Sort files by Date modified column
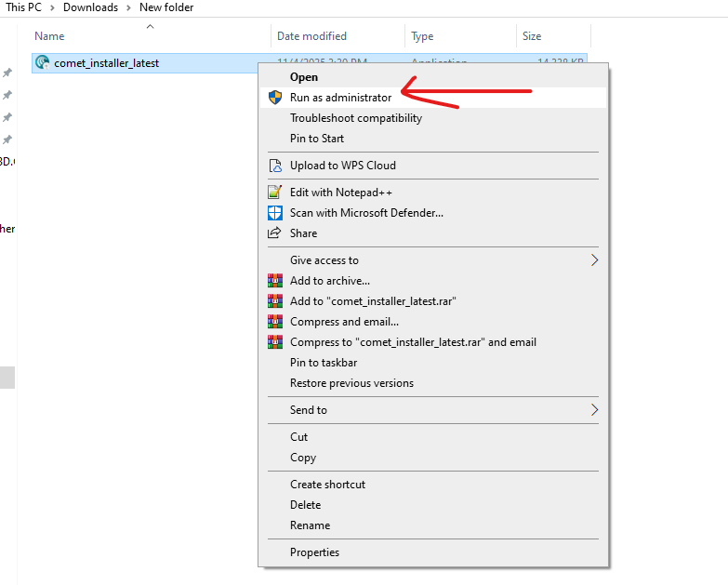The image size is (728, 585). 311,36
